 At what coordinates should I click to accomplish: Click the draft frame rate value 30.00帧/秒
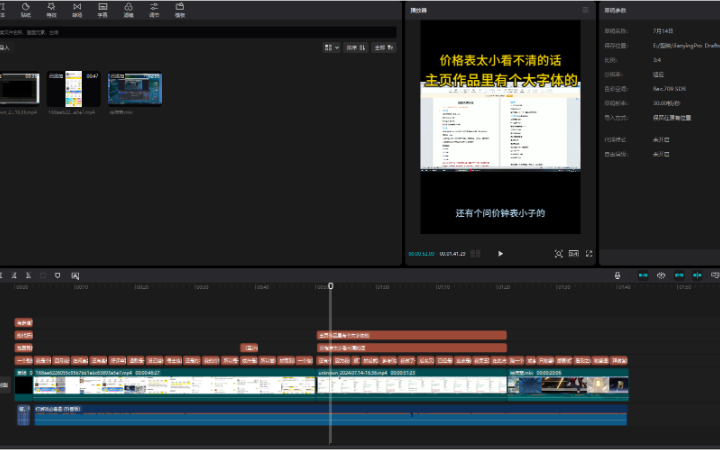tap(666, 103)
